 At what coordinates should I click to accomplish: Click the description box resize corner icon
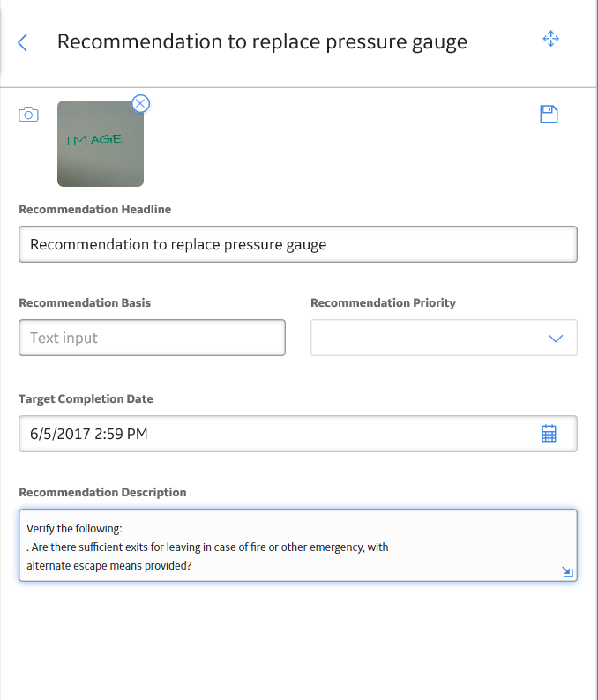pos(568,572)
